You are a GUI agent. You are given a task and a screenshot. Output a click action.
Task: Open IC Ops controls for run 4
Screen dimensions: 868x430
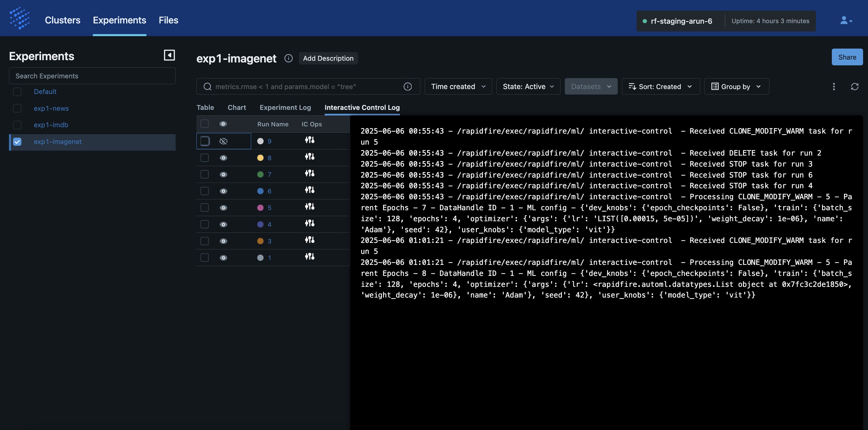tap(310, 223)
